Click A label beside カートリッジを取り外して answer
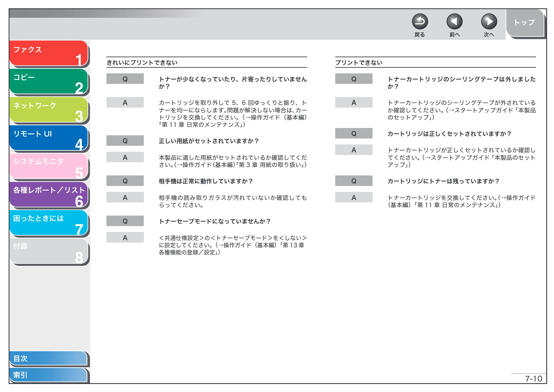This screenshot has height=392, width=554. 125,102
